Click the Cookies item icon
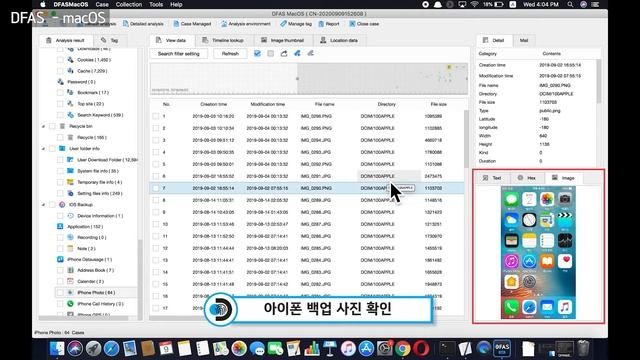Screen dimensions: 640x360 [x=71, y=60]
